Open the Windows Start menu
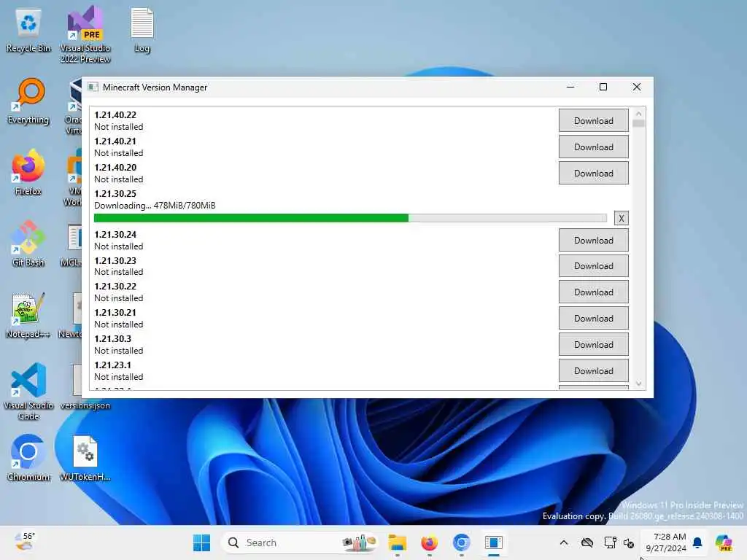The width and height of the screenshot is (747, 560). (201, 542)
